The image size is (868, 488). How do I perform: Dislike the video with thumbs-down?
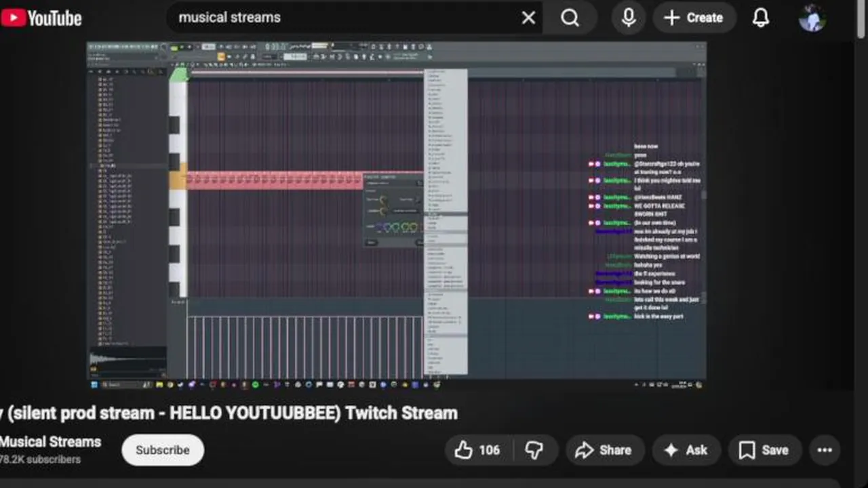535,450
